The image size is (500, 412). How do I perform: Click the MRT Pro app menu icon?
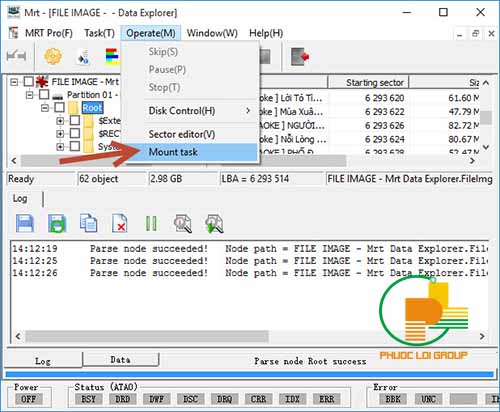[14, 33]
